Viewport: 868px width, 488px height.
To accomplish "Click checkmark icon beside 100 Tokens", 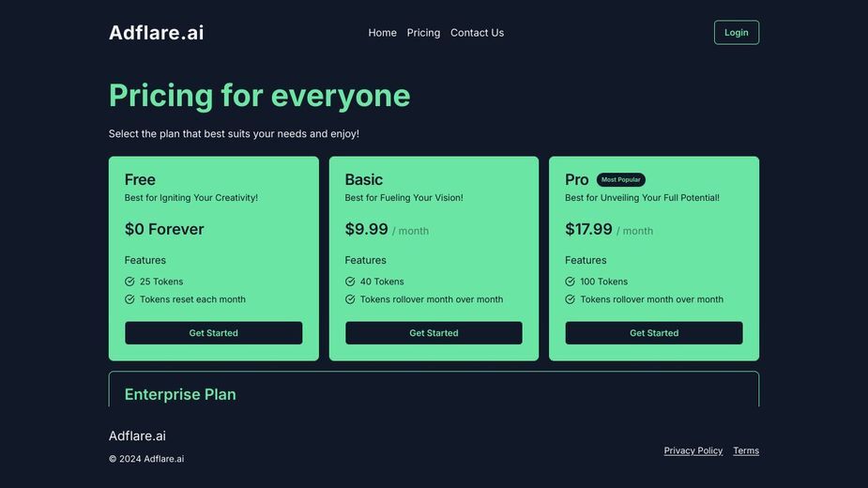I will pos(571,282).
